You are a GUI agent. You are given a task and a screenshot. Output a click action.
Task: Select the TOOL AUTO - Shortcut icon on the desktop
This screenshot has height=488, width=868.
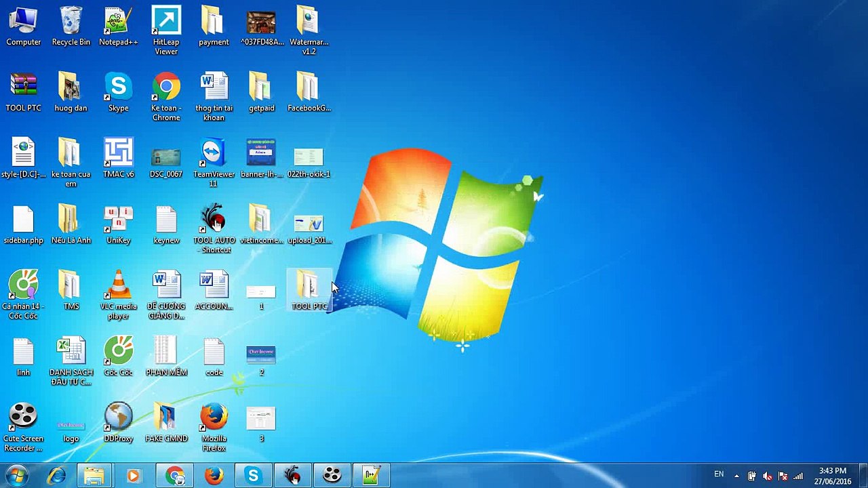coord(214,229)
